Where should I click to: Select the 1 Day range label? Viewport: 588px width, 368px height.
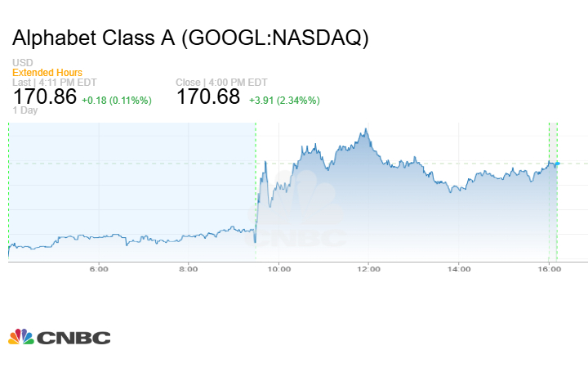pyautogui.click(x=24, y=110)
